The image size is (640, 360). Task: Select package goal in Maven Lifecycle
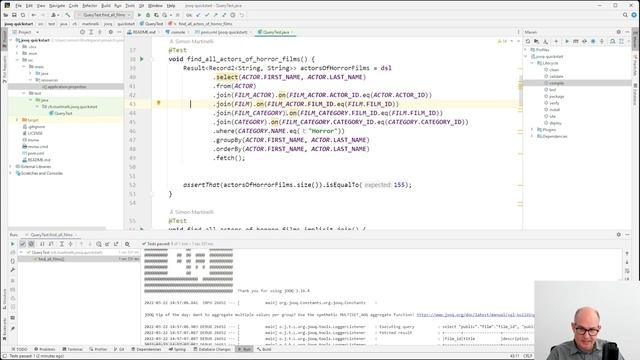(x=556, y=96)
